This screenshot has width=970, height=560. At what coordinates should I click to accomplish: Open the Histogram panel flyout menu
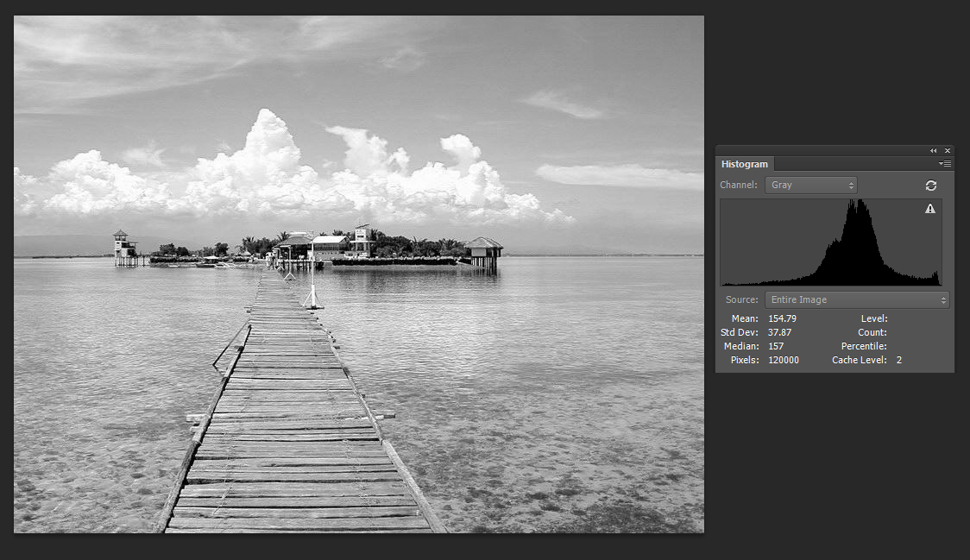click(945, 163)
